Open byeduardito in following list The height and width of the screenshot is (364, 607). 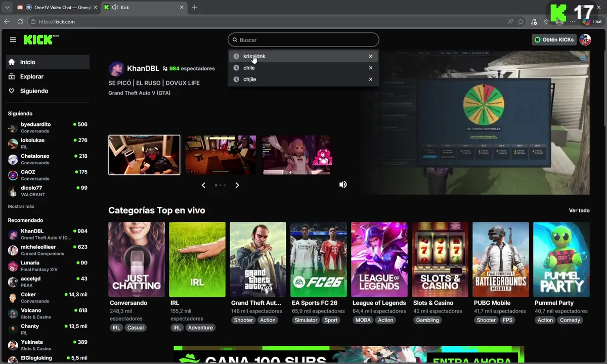click(x=48, y=127)
